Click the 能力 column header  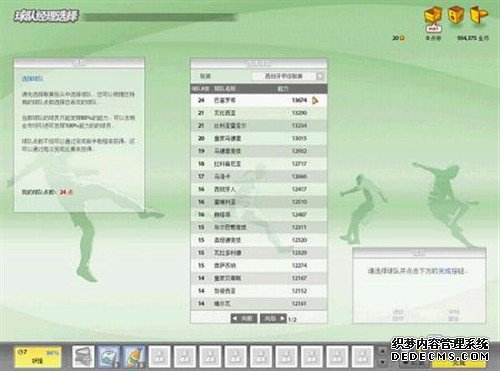tap(283, 89)
